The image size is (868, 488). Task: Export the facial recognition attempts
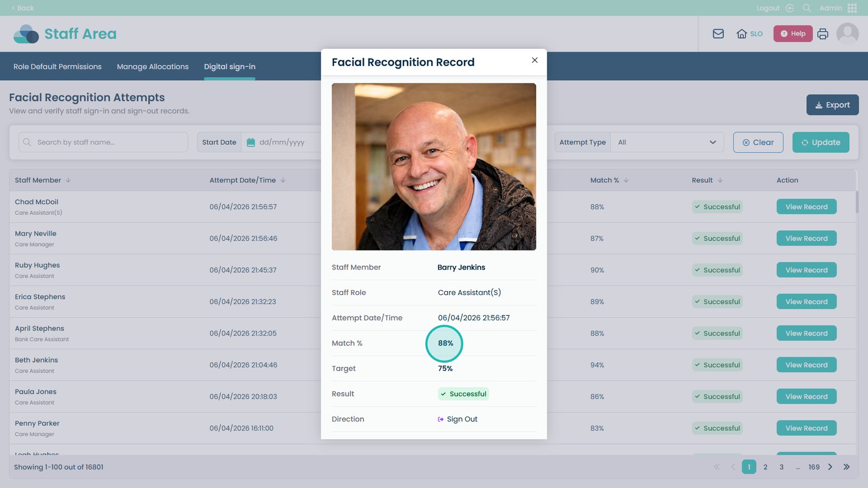832,105
